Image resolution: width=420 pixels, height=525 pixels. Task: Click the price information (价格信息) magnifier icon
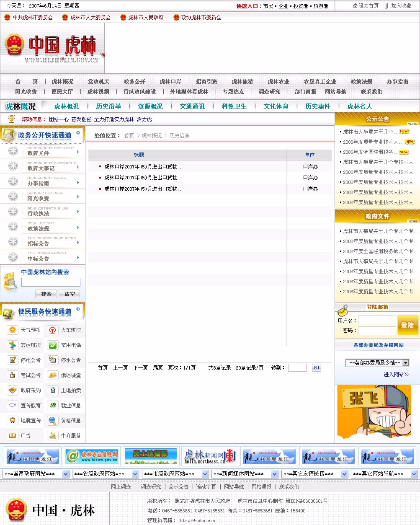(53, 421)
